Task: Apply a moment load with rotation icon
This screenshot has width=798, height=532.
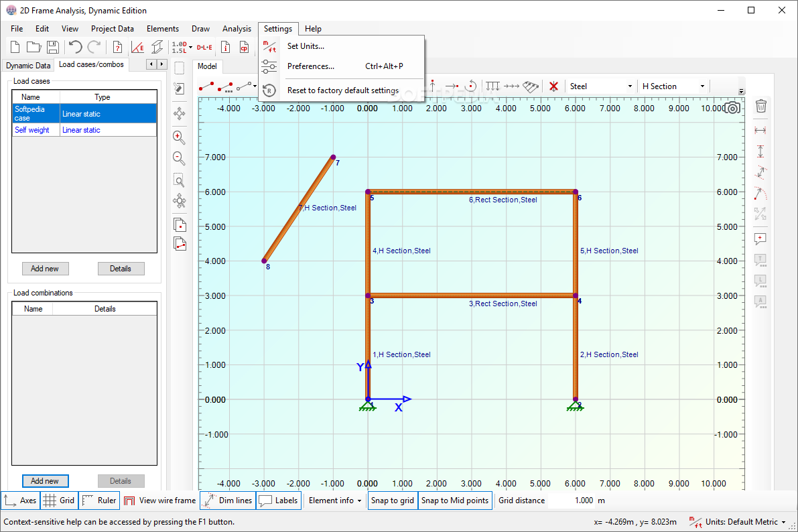Action: pyautogui.click(x=471, y=86)
